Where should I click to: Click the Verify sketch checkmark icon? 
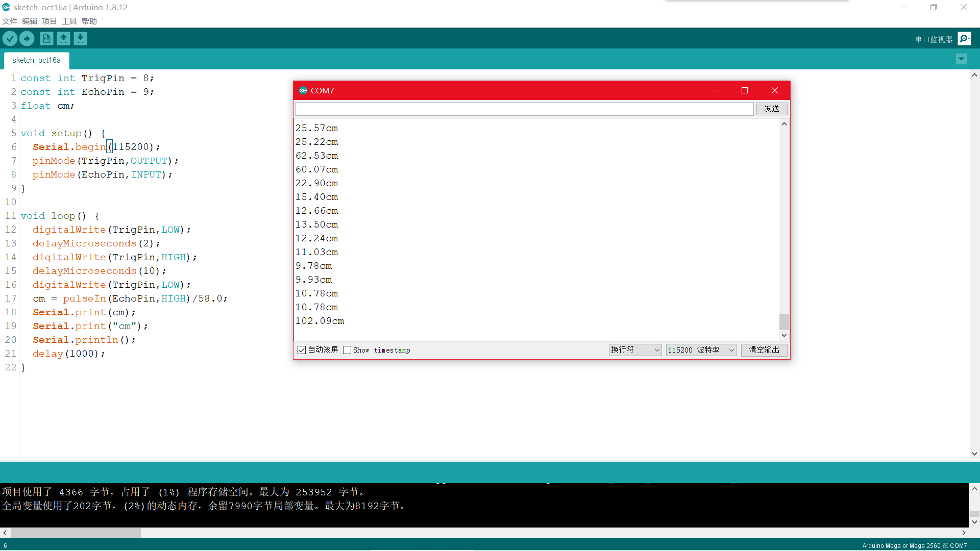10,39
